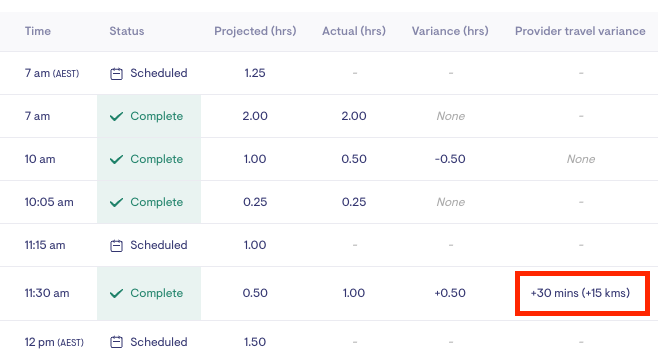The height and width of the screenshot is (361, 658).
Task: Open the 11:30 am time entry
Action: point(47,293)
